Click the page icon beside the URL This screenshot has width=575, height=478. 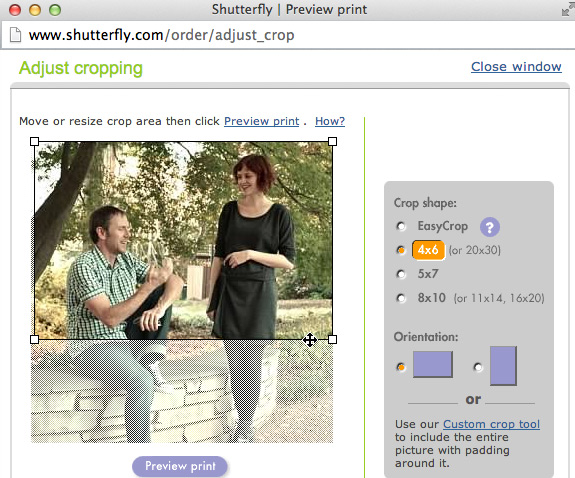pyautogui.click(x=15, y=35)
